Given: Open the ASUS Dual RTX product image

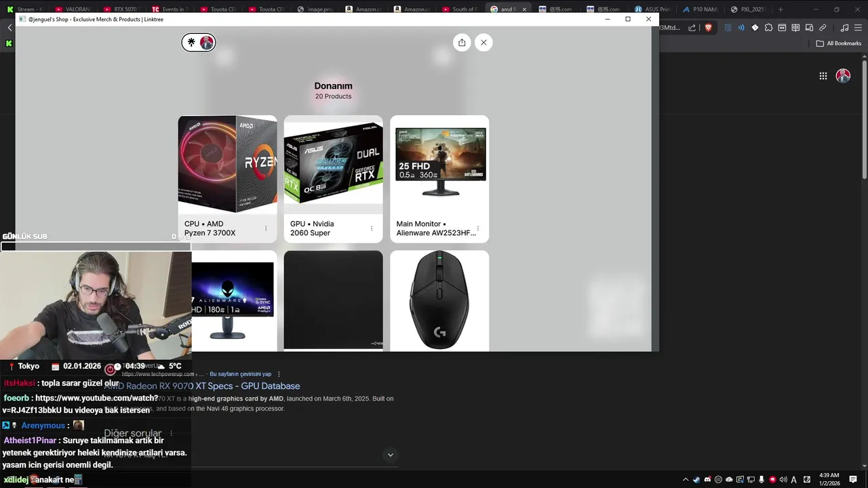Looking at the screenshot, I should pos(334,165).
